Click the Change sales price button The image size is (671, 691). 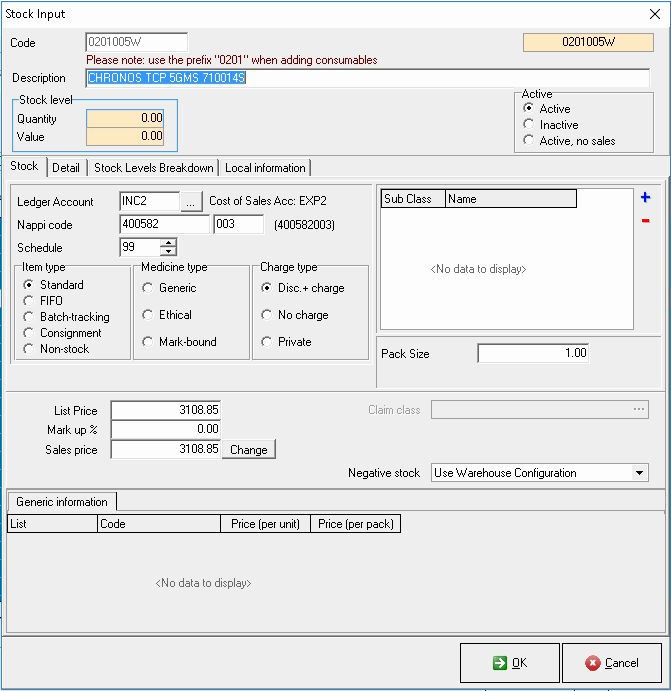[248, 450]
